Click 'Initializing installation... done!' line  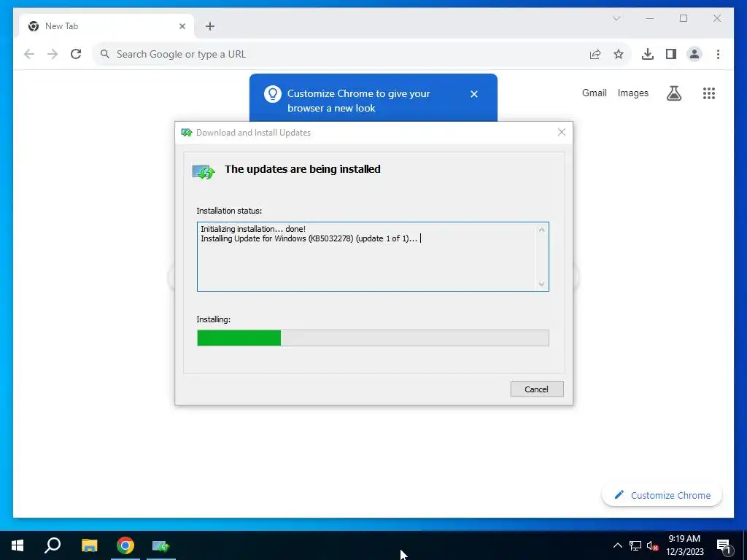coord(253,229)
